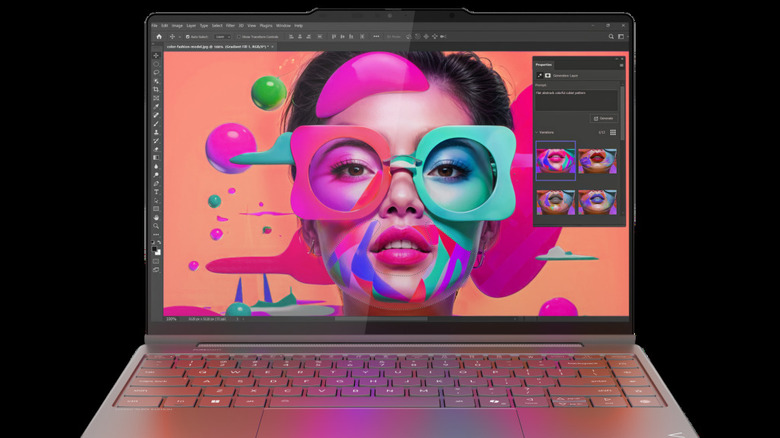Select the Lasso tool
Viewport: 780px width, 438px height.
[x=156, y=72]
